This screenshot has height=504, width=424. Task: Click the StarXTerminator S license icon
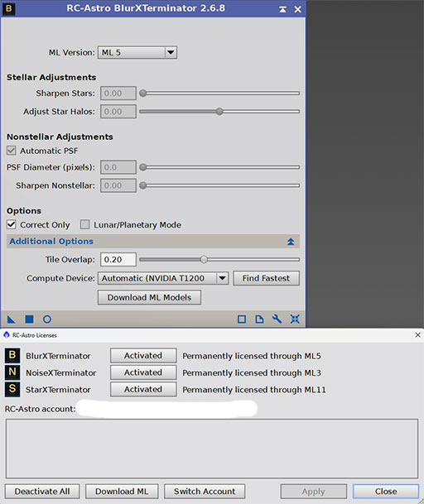12,389
